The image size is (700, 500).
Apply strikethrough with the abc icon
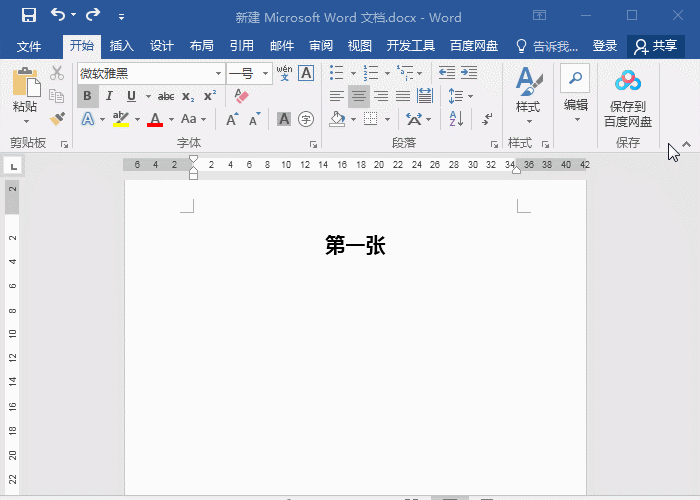(166, 96)
